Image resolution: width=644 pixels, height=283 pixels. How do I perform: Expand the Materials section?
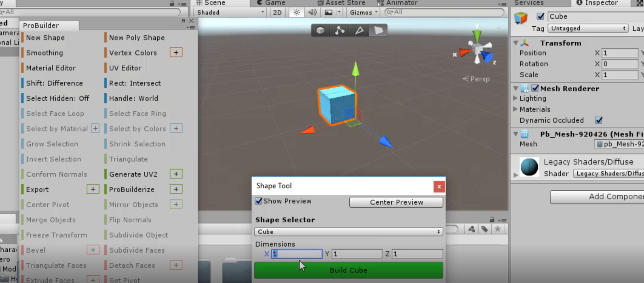click(x=515, y=109)
